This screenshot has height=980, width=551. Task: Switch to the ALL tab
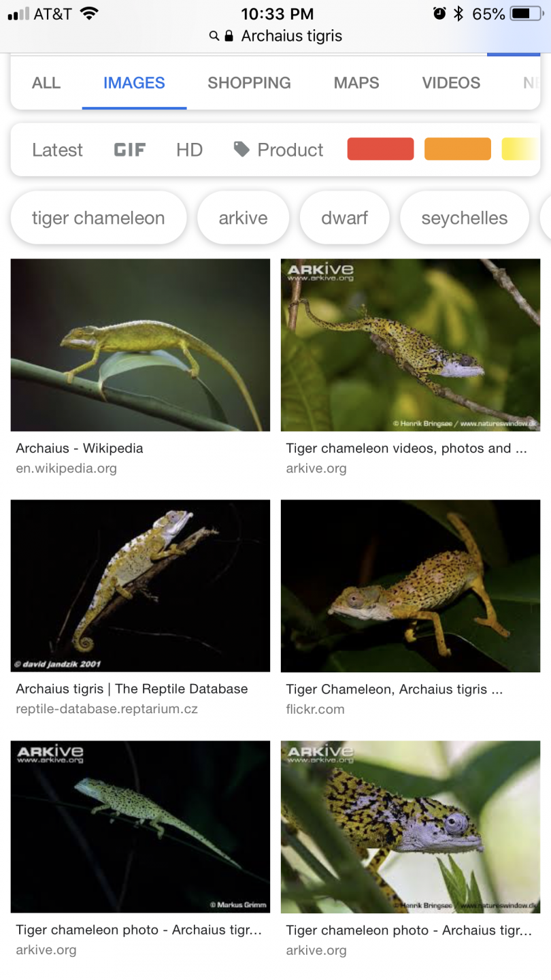tap(46, 83)
